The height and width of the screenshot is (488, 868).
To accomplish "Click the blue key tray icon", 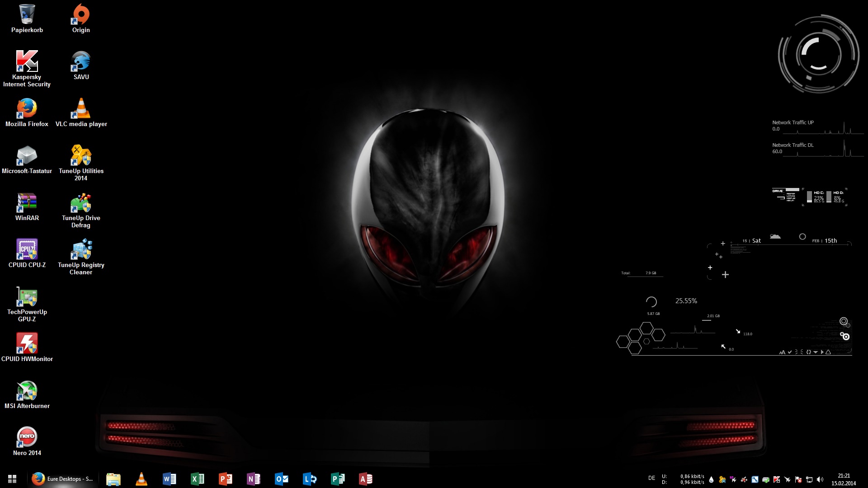I will [x=755, y=479].
